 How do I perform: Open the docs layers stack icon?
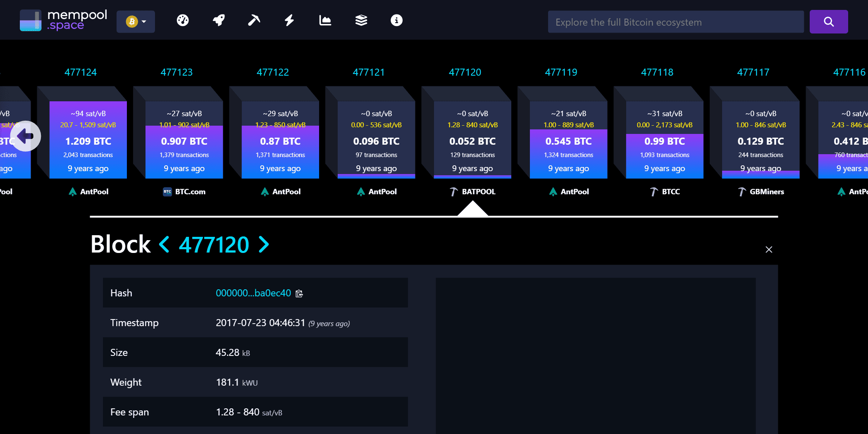click(361, 20)
